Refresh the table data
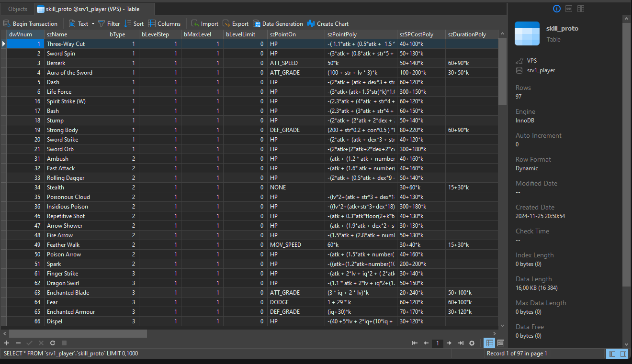This screenshot has height=364, width=632. (53, 343)
